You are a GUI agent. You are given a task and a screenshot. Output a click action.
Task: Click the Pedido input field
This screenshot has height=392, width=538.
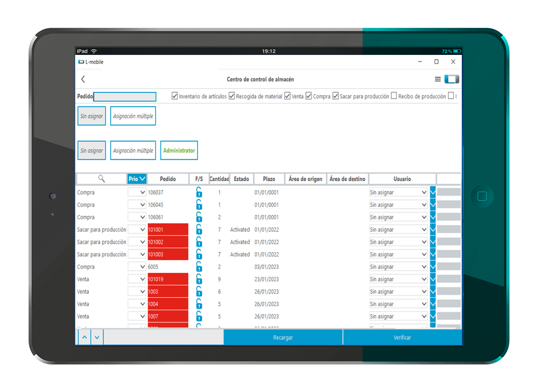tap(125, 97)
